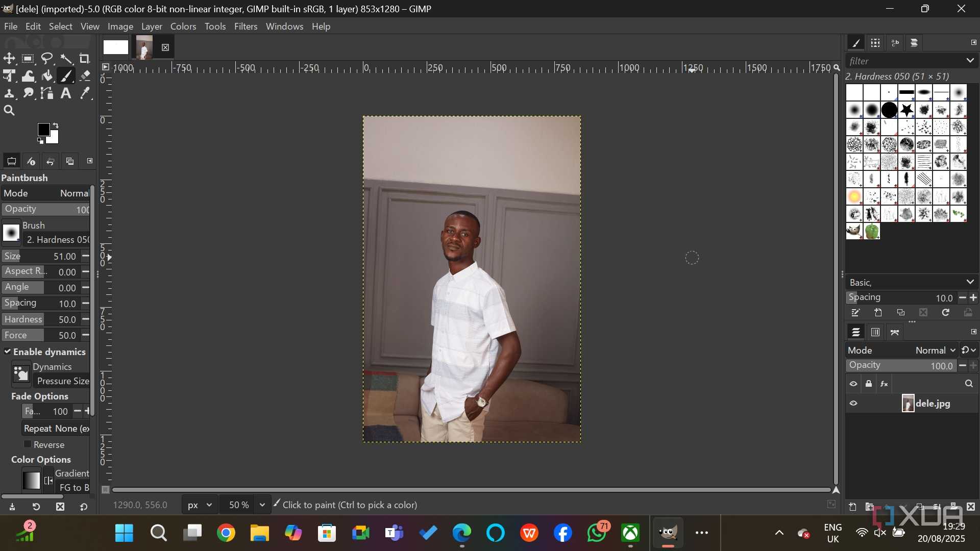Open the Windows menu

point(284,26)
